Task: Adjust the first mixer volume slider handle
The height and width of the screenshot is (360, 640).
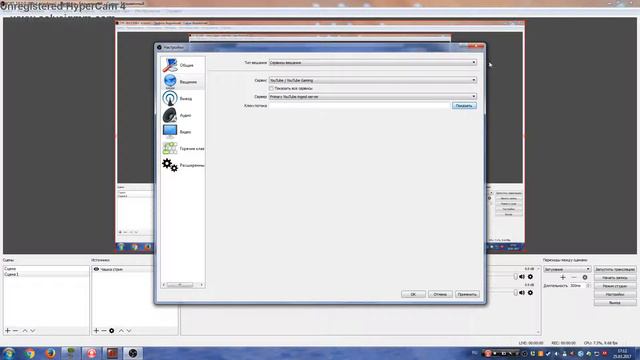Action: (516, 277)
